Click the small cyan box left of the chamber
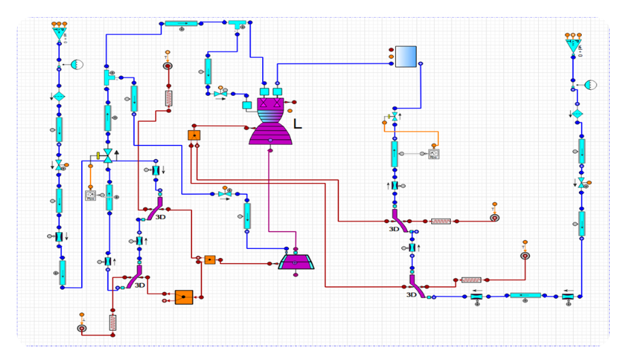The image size is (626, 364). pos(247,105)
